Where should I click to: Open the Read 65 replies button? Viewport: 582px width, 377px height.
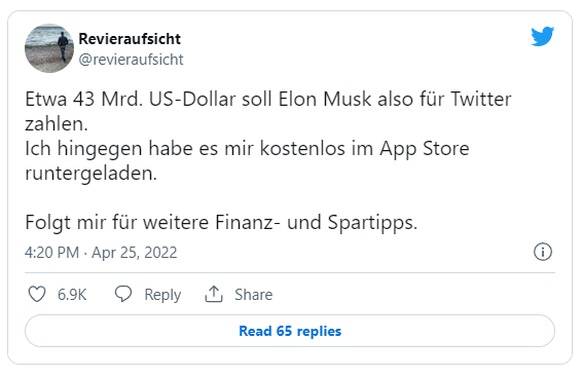[290, 331]
